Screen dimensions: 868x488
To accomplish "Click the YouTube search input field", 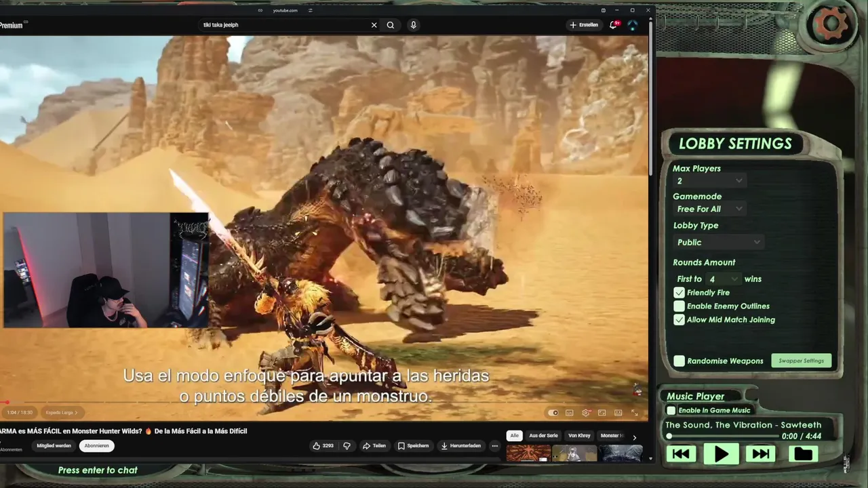I will [x=283, y=25].
